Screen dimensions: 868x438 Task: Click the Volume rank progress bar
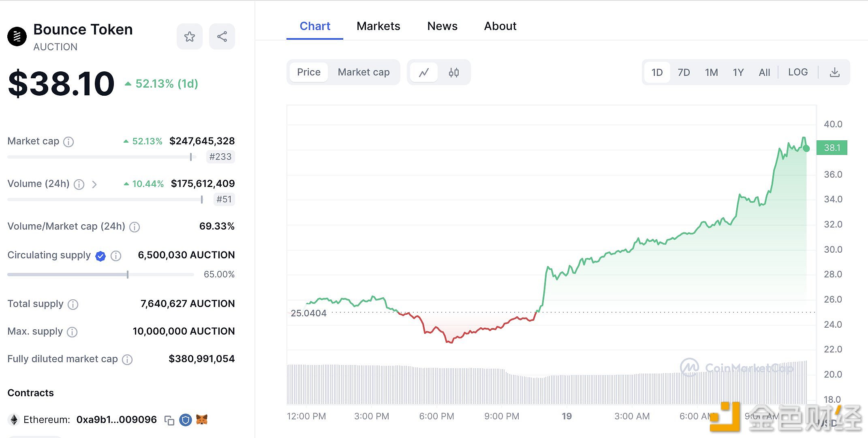click(x=105, y=200)
